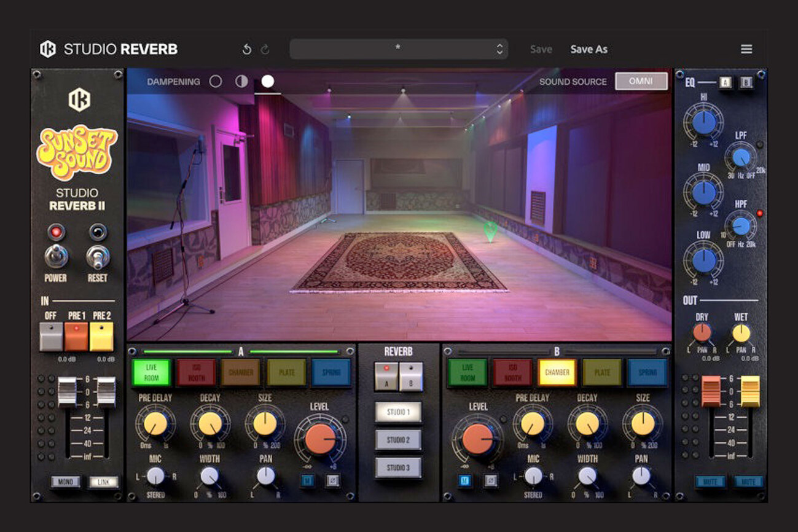
Task: Open the preset selector dropdown
Action: click(x=399, y=49)
